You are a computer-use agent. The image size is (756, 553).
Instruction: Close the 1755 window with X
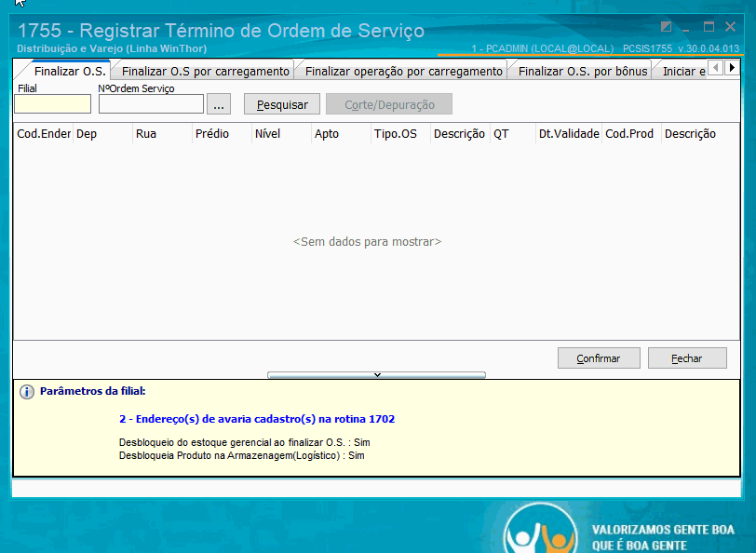pyautogui.click(x=731, y=27)
